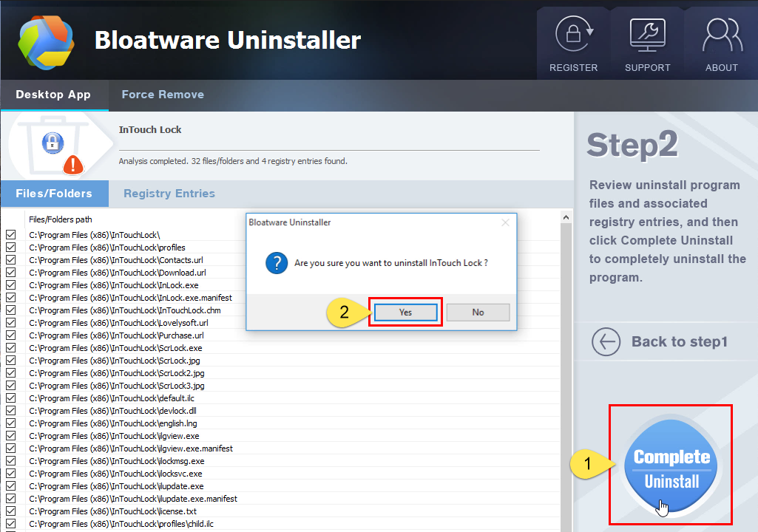Click the Bloatware Uninstaller logo
This screenshot has height=532, width=758.
tap(47, 43)
